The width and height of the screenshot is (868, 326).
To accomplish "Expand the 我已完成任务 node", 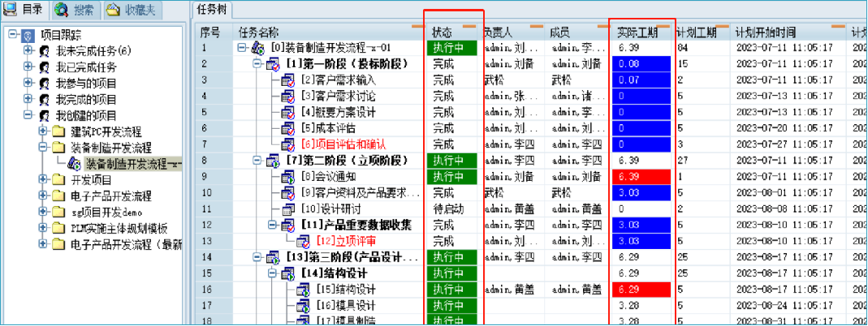I will [x=28, y=66].
